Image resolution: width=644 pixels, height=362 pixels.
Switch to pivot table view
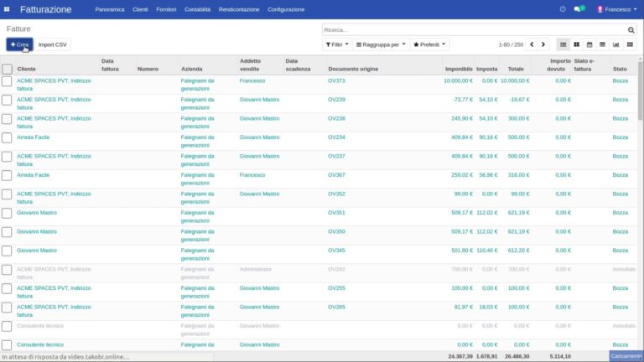(603, 44)
